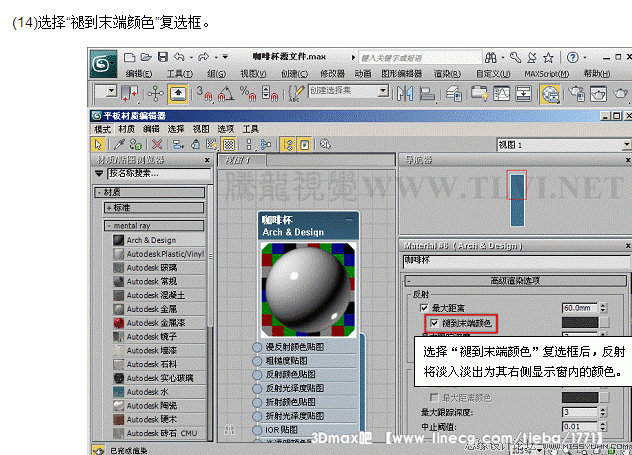Click the 漫反射颜色贴图 input socket circle

[x=258, y=347]
